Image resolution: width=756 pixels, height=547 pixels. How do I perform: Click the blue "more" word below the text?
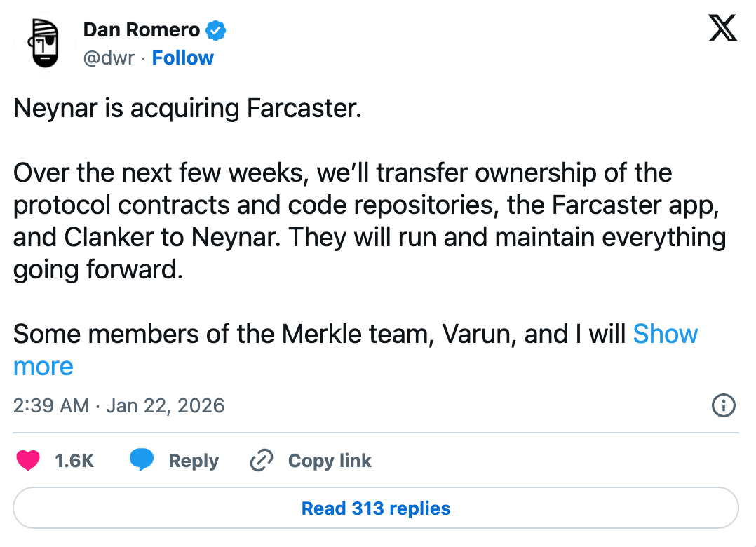click(43, 366)
